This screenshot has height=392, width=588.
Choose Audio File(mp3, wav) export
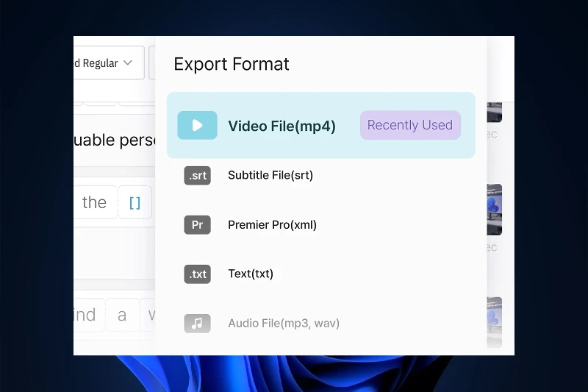coord(284,323)
